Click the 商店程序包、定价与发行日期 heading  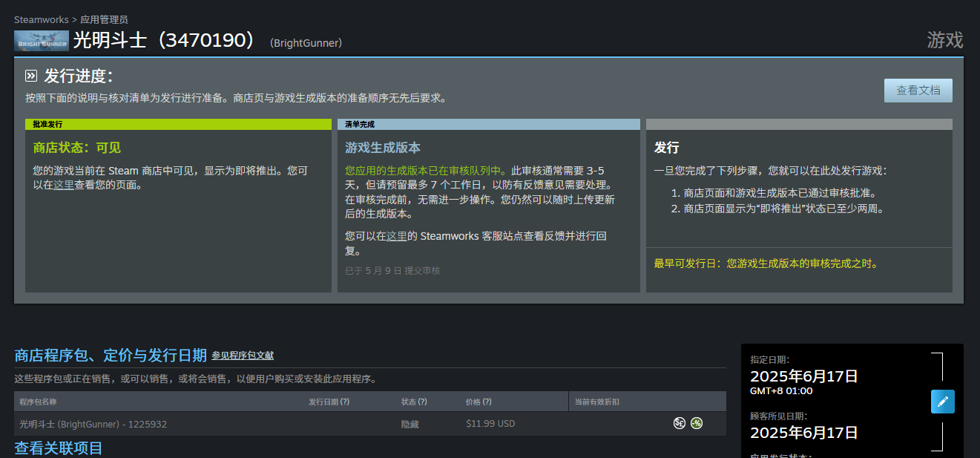[x=111, y=356]
